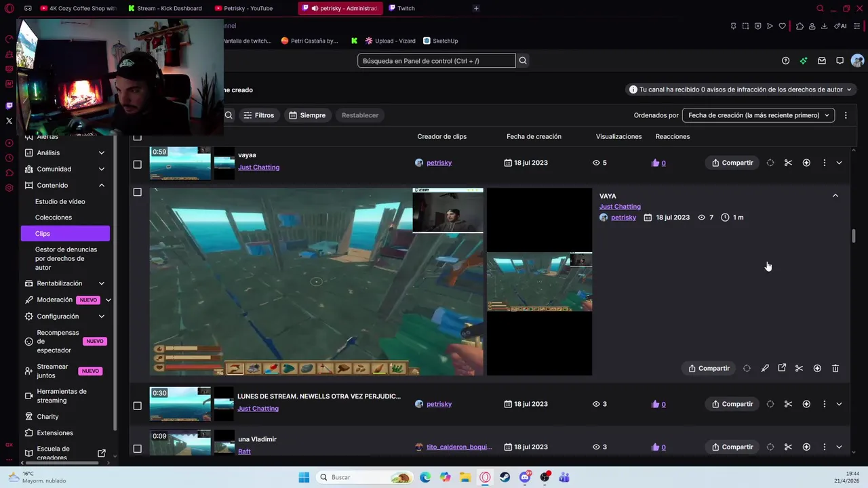Check the VAYA expanded clip checkbox
868x488 pixels.
tap(137, 192)
